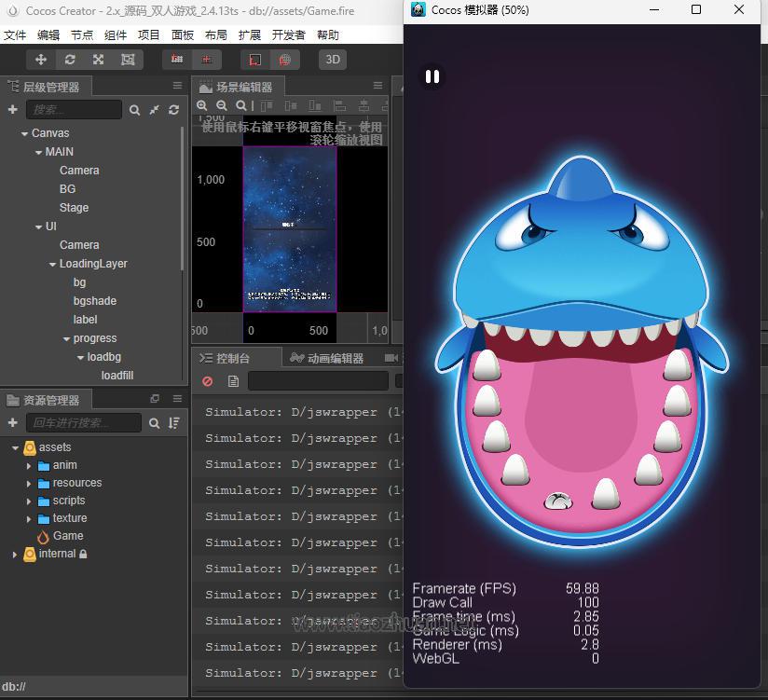The image size is (768, 700).
Task: Zoom in the scene editor view
Action: click(x=202, y=106)
